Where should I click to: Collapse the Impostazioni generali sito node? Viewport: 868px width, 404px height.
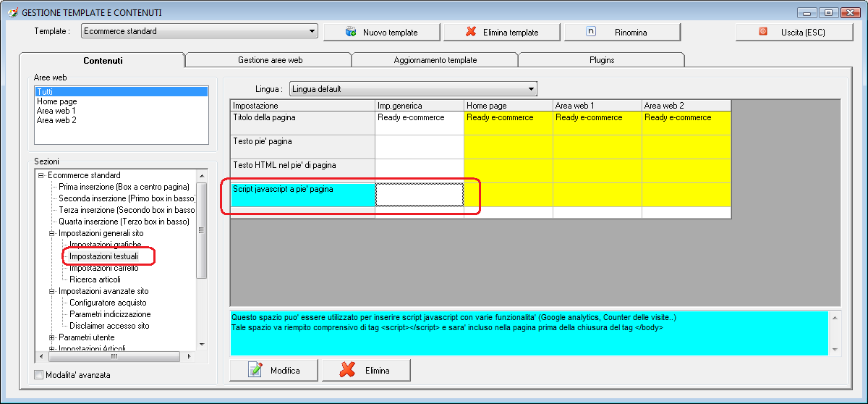pos(52,233)
